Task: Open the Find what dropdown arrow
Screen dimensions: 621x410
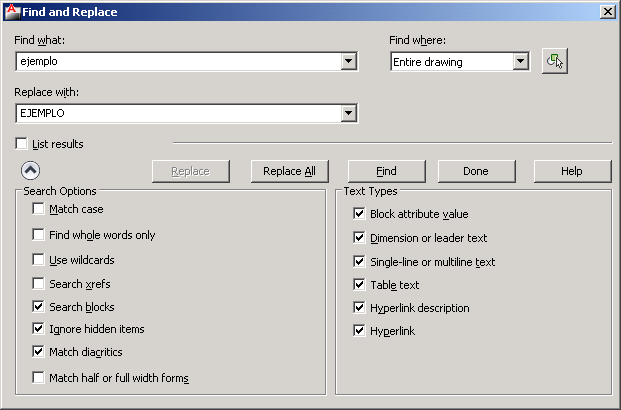Action: [x=349, y=61]
